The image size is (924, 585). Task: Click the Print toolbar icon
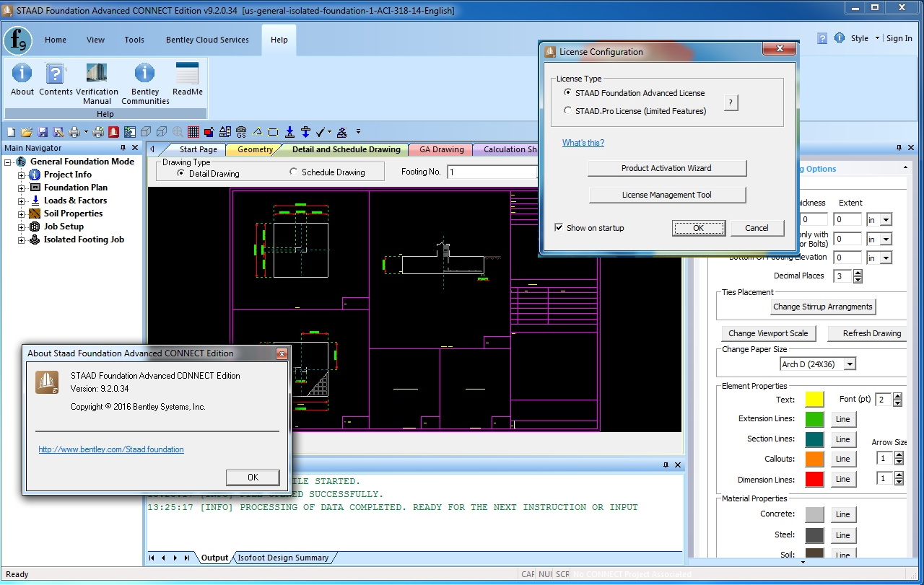click(74, 132)
